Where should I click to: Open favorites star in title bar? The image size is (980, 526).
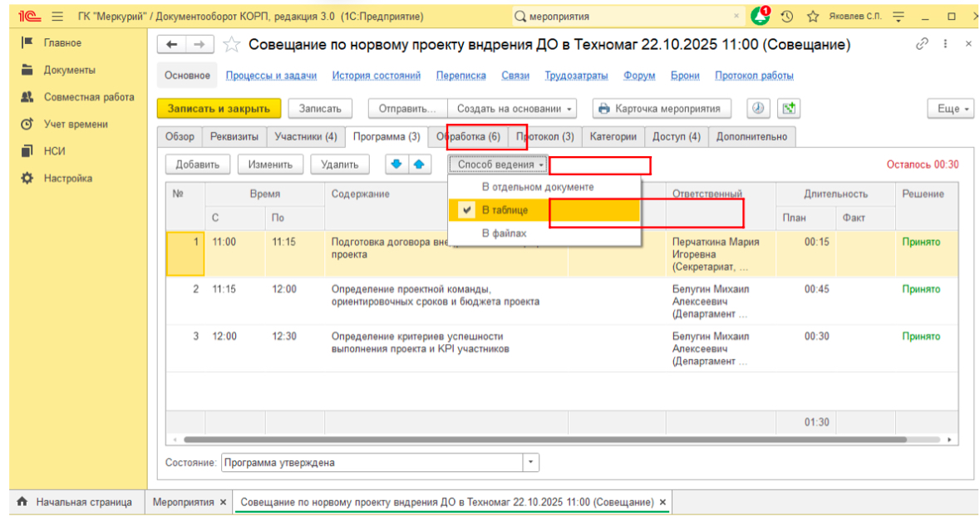[x=812, y=17]
